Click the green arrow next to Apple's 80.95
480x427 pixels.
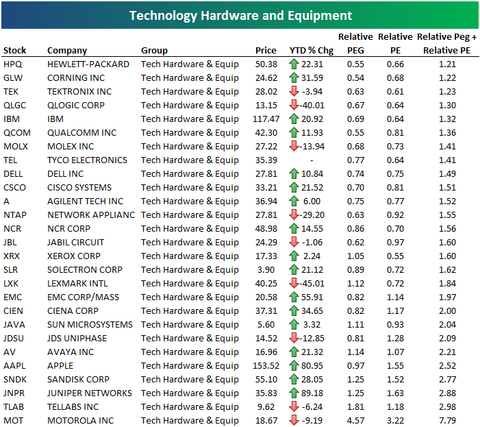[x=294, y=366]
